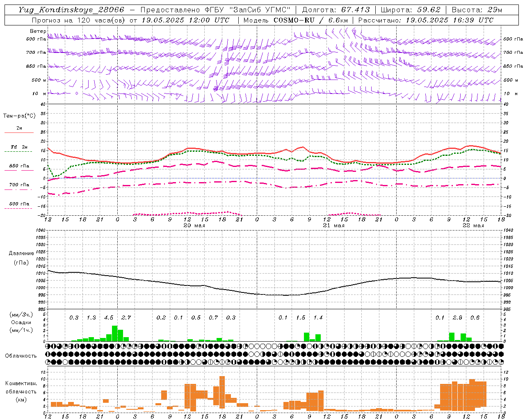Click the calculation time Рассчитано: 19.05.2025 16:39 UTC
This screenshot has height=420, width=525.
point(426,20)
